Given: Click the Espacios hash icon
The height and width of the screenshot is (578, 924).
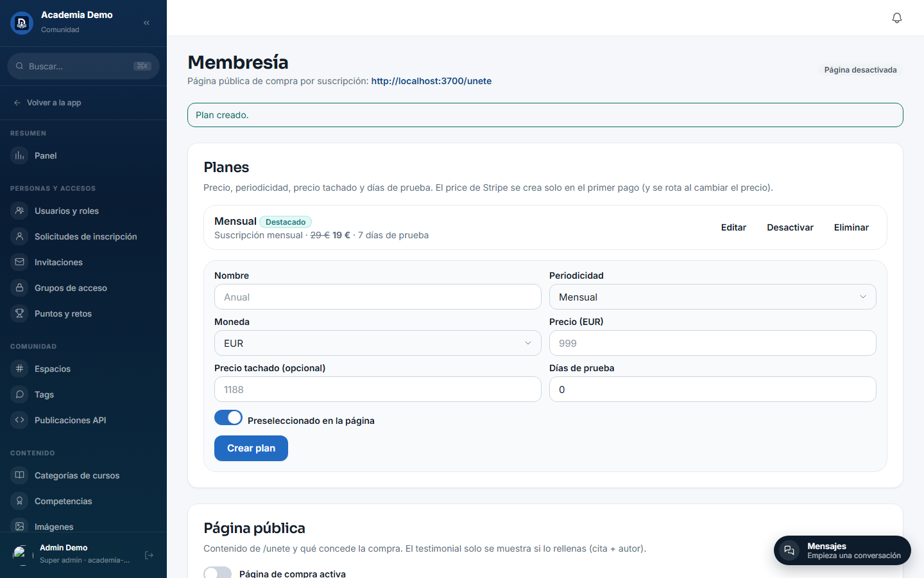Looking at the screenshot, I should tap(20, 369).
